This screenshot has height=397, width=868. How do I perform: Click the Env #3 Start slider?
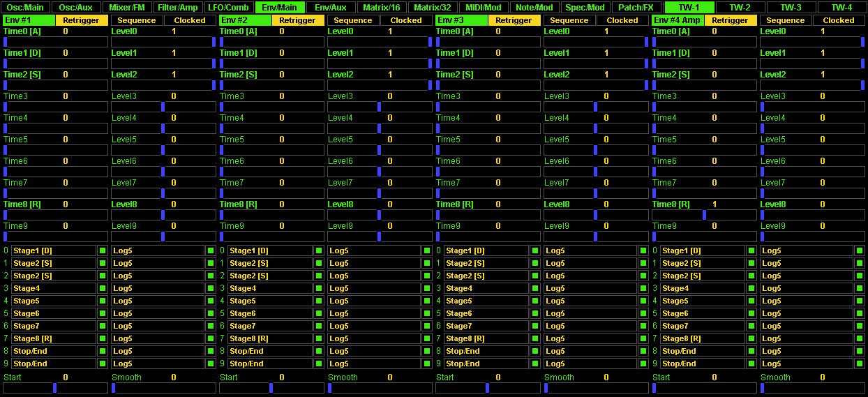click(488, 388)
